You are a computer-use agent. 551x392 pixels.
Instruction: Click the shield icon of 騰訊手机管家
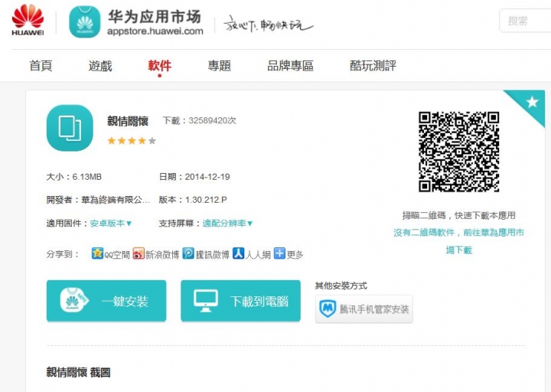(x=328, y=309)
